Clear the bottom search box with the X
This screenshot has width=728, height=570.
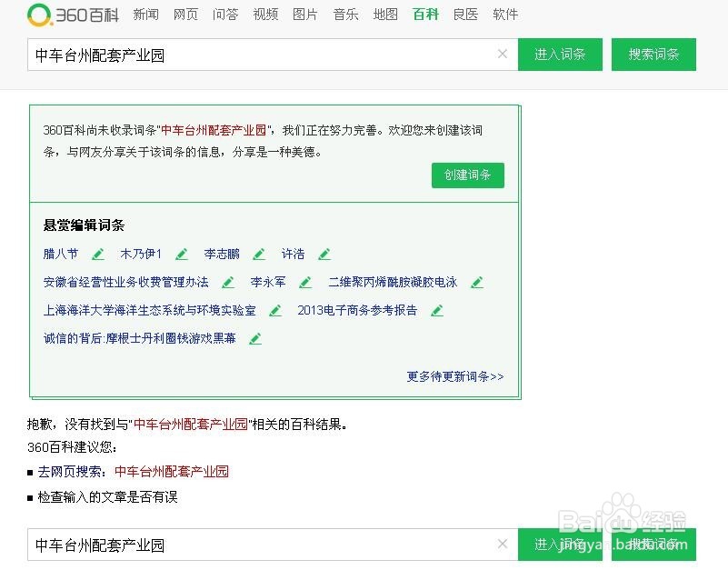pos(503,544)
